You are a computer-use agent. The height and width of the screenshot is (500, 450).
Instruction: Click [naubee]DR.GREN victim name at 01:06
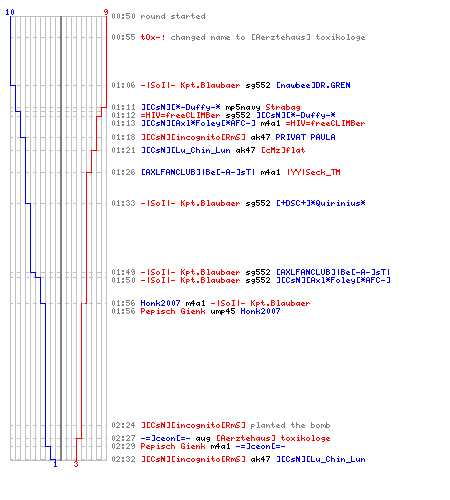point(313,85)
